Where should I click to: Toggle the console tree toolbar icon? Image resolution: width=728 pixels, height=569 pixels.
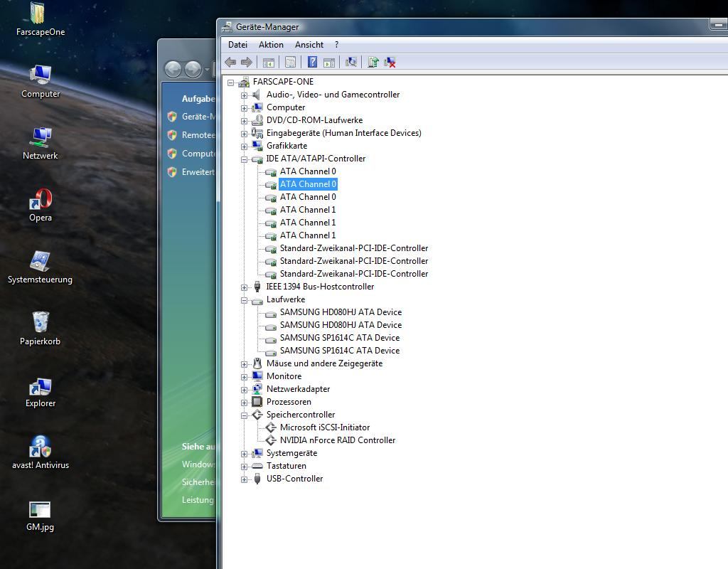(268, 63)
